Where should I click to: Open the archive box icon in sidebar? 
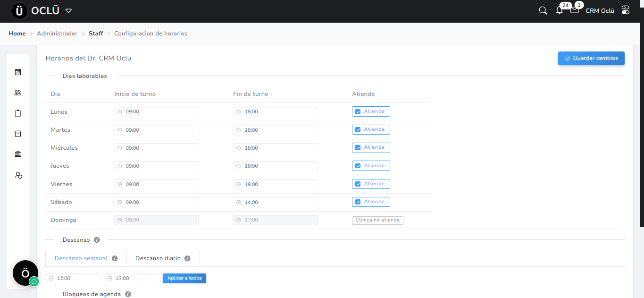coord(18,134)
